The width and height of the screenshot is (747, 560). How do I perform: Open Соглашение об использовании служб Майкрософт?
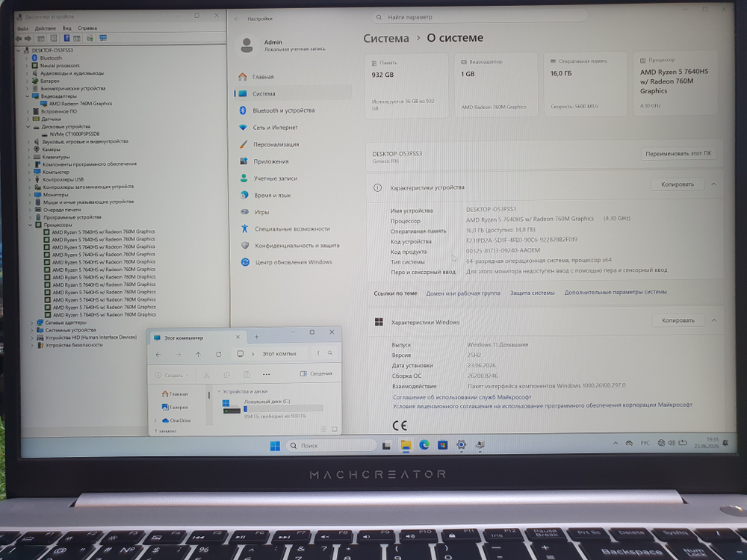(x=462, y=397)
